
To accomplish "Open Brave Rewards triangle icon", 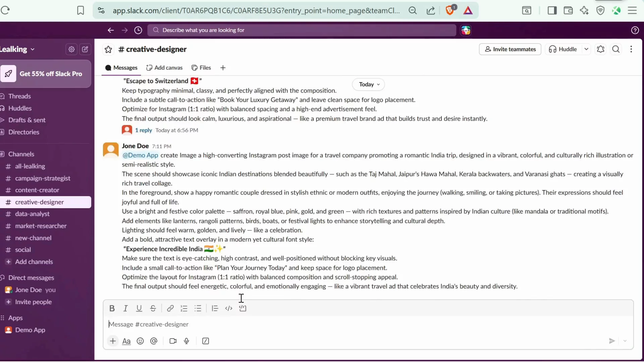I will (x=468, y=11).
